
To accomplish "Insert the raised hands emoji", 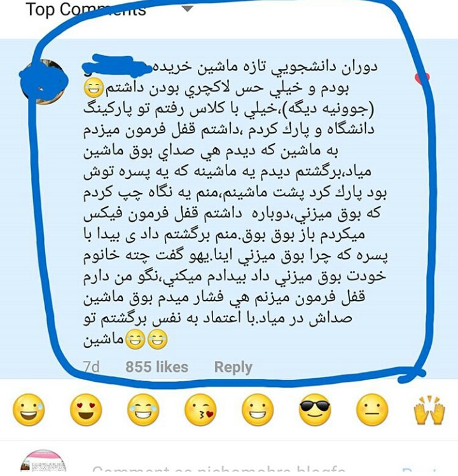I will tap(429, 409).
